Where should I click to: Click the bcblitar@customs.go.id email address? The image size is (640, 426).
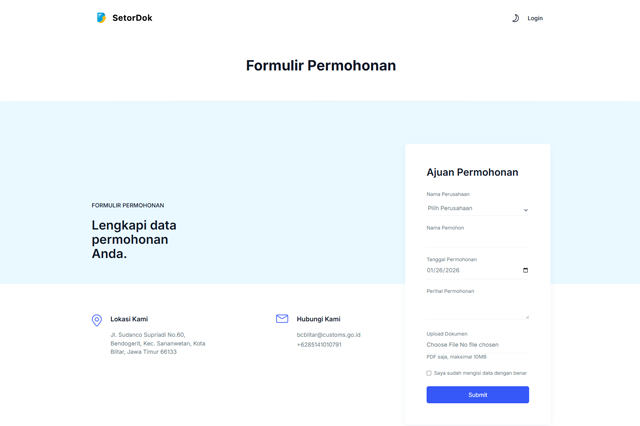tap(329, 335)
